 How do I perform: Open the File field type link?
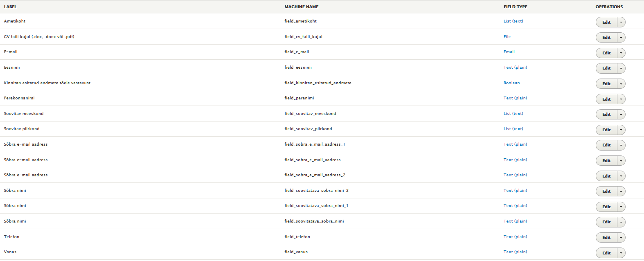(x=507, y=37)
